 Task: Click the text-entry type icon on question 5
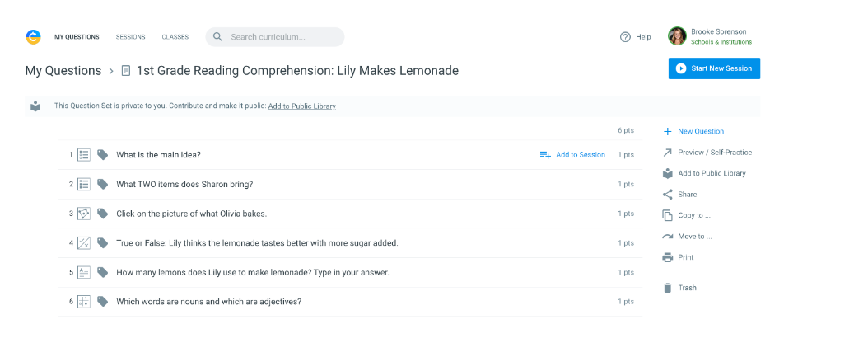(84, 272)
